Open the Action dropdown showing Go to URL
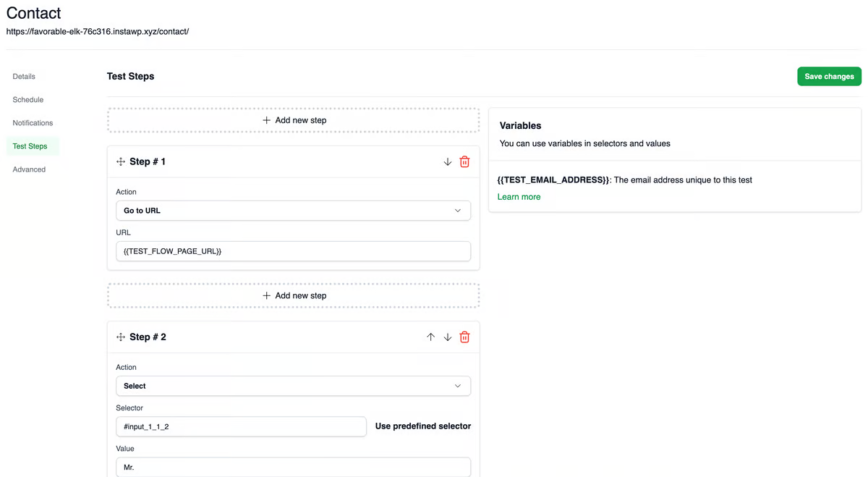The width and height of the screenshot is (868, 477). [x=293, y=210]
